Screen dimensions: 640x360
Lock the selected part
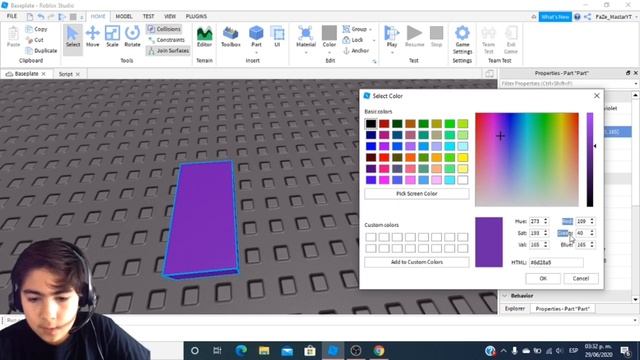[353, 40]
